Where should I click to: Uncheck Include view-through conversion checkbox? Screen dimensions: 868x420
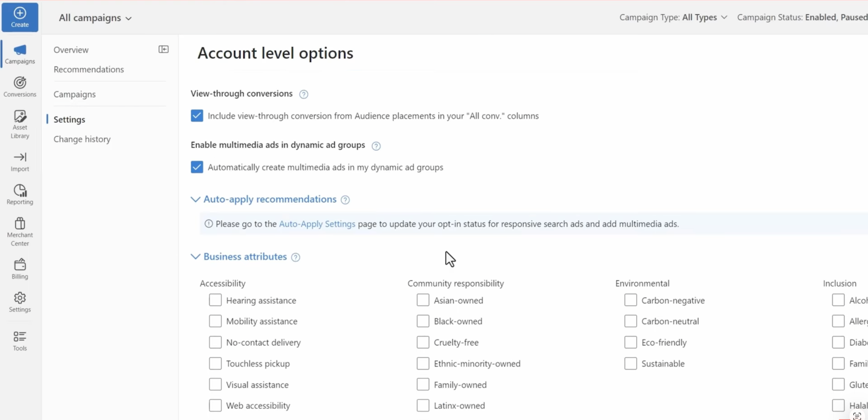(197, 116)
